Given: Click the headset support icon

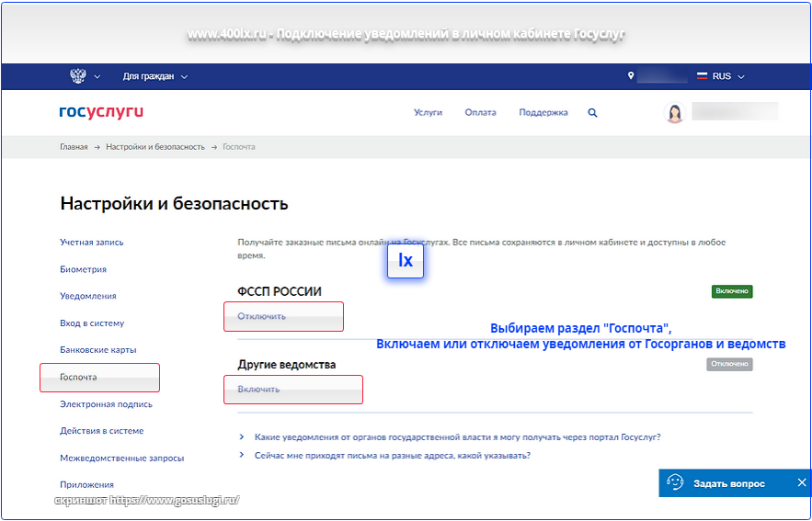Looking at the screenshot, I should [x=675, y=482].
